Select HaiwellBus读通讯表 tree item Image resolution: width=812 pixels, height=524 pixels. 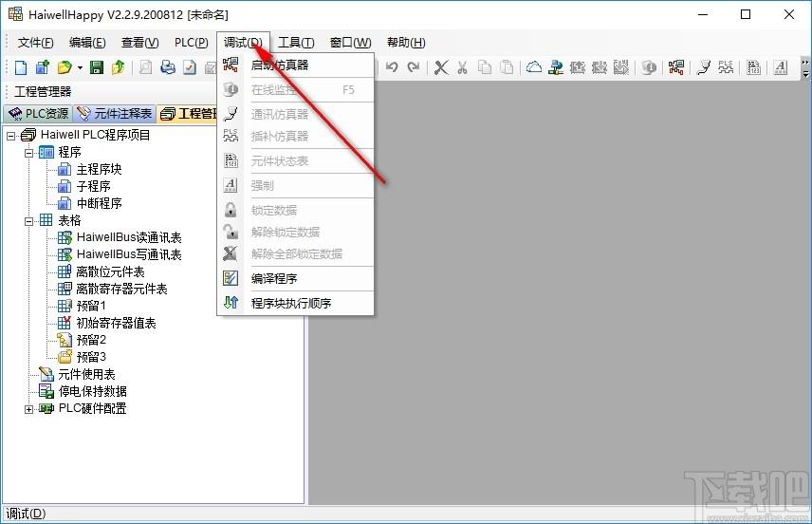(129, 238)
